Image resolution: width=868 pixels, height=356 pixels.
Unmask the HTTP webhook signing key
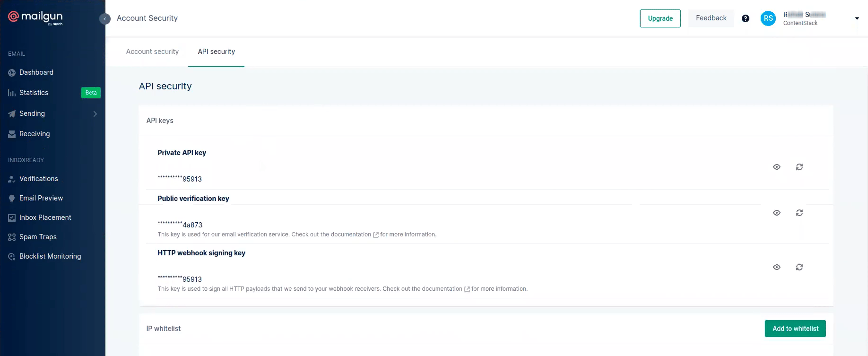[776, 267]
